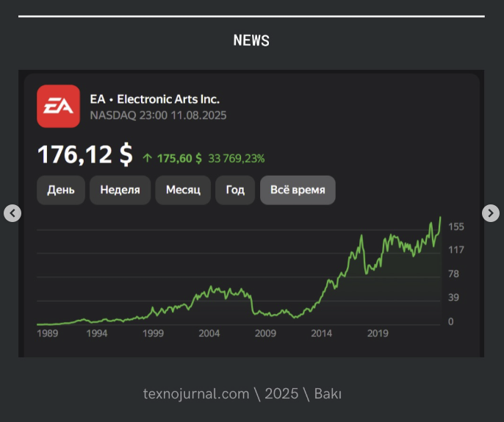Click the red EA logo

coord(59,107)
